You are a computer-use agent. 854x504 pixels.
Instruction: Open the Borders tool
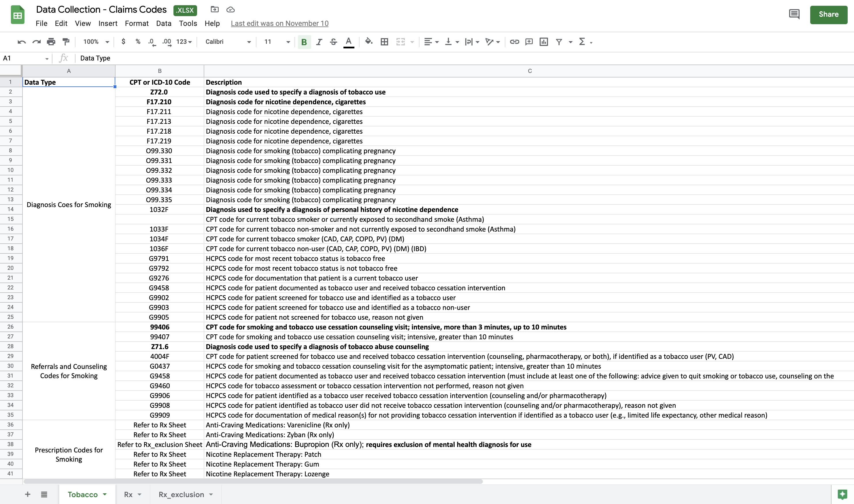[x=384, y=42]
